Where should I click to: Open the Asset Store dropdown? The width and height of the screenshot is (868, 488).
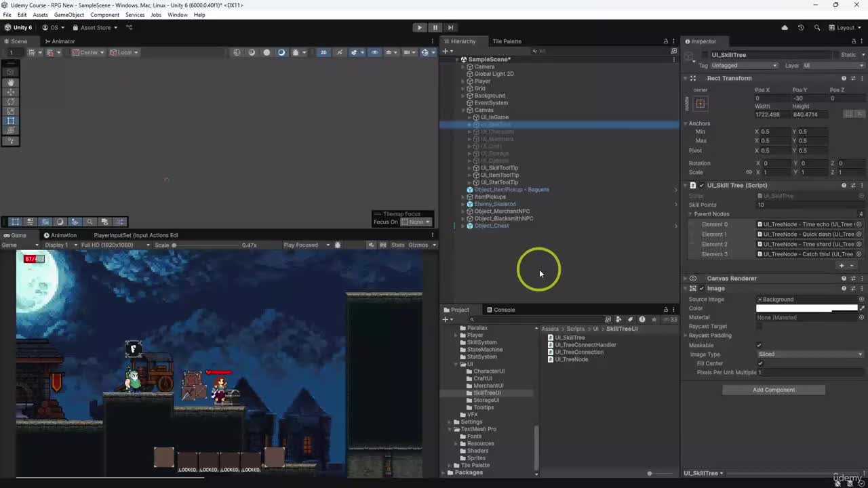coord(95,28)
